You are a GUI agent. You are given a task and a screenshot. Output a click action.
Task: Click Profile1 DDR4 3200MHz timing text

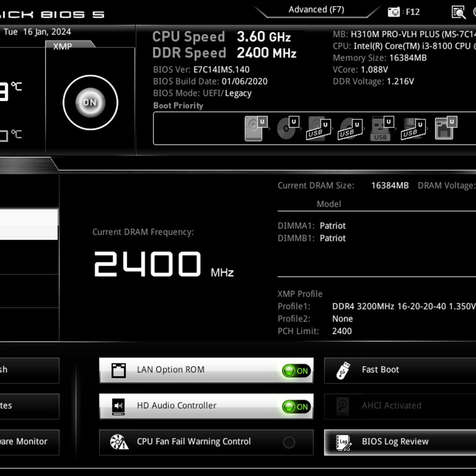(x=404, y=306)
